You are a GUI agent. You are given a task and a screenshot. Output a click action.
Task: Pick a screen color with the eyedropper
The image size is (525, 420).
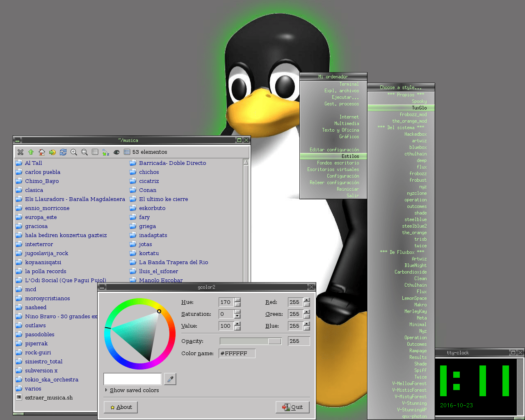[170, 379]
